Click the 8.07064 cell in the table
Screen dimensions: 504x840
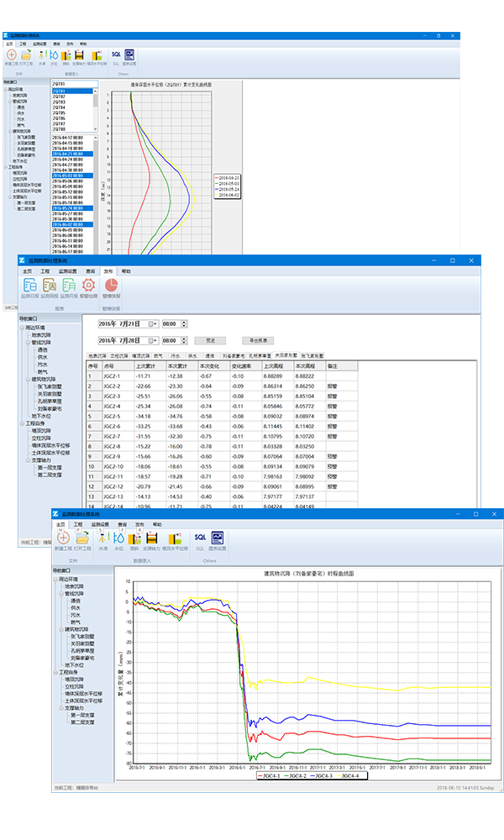(x=278, y=456)
